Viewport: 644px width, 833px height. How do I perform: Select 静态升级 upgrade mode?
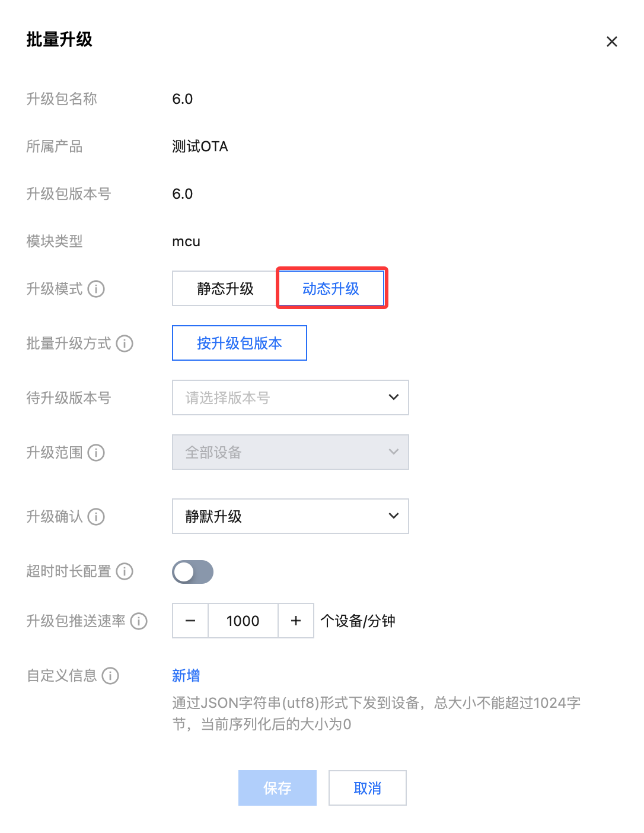coord(225,289)
